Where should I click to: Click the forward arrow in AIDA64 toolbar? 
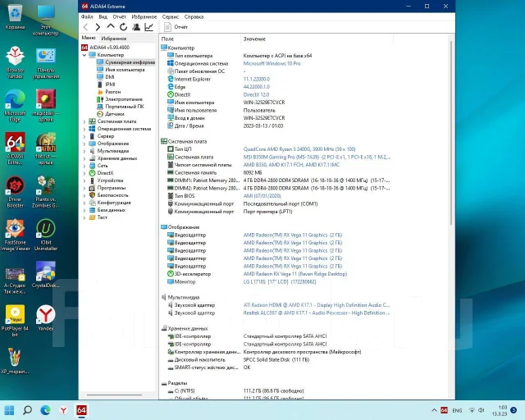(x=98, y=27)
